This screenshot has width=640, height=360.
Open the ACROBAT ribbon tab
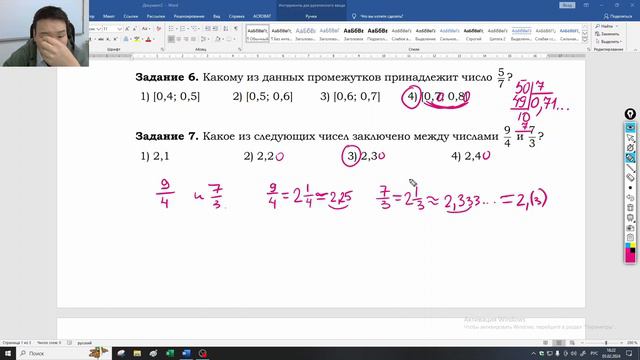point(262,16)
